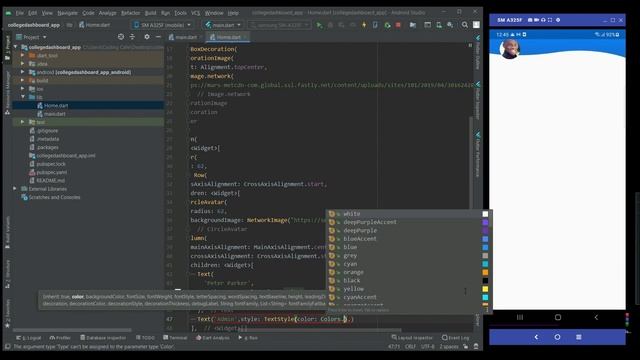Expand the android folder in project tree
Screen dimensions: 640x360
click(23, 72)
